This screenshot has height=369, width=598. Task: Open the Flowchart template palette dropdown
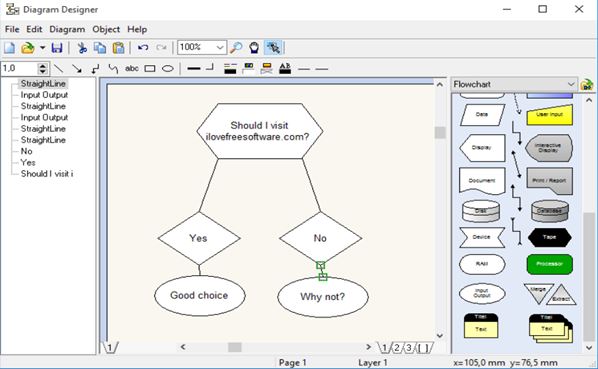click(x=571, y=84)
